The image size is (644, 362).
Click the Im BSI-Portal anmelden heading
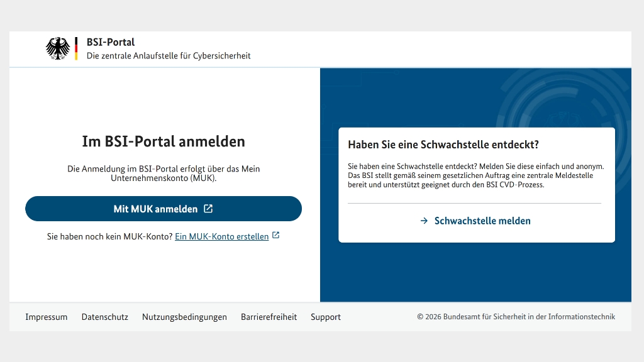click(x=164, y=141)
